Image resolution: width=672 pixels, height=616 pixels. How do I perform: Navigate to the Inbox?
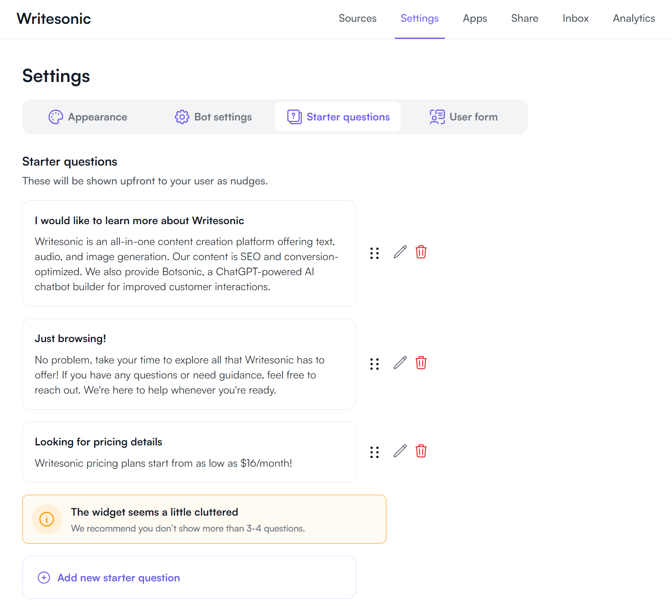tap(575, 18)
